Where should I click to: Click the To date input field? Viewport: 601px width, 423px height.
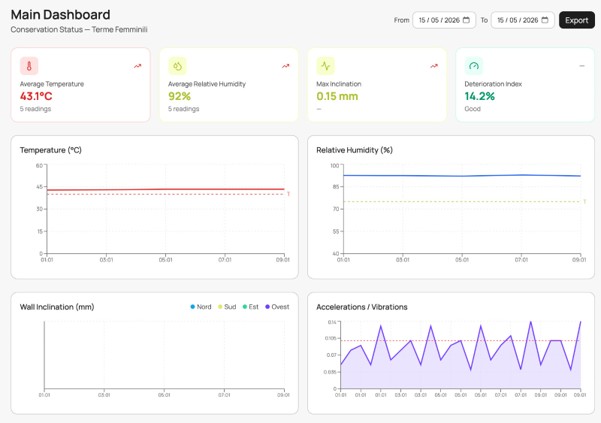pos(522,20)
